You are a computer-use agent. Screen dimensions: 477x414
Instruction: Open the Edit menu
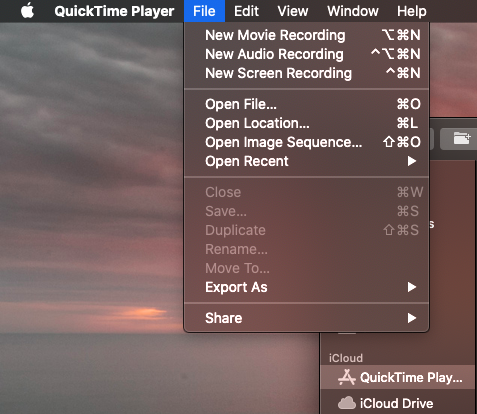pos(246,11)
